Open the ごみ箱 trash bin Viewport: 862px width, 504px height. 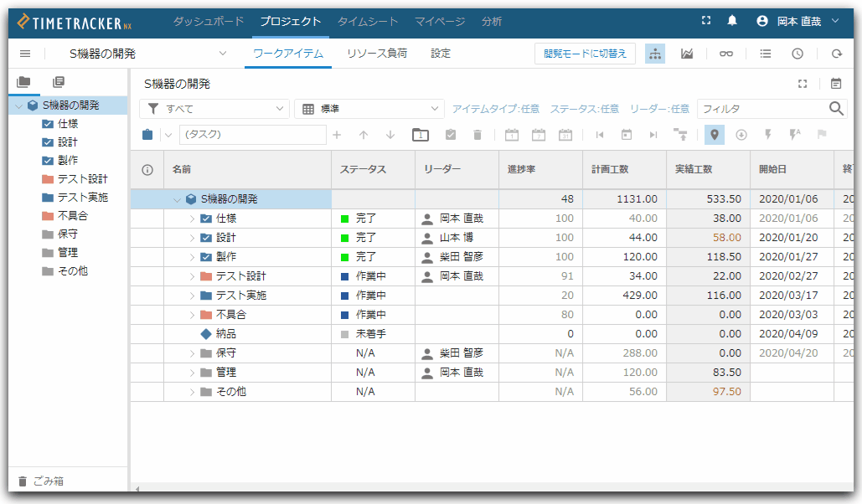41,481
